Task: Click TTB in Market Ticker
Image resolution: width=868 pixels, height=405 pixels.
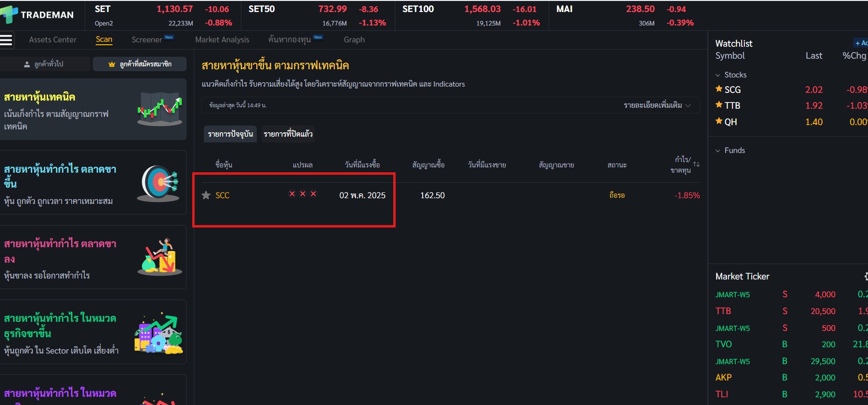Action: (723, 311)
